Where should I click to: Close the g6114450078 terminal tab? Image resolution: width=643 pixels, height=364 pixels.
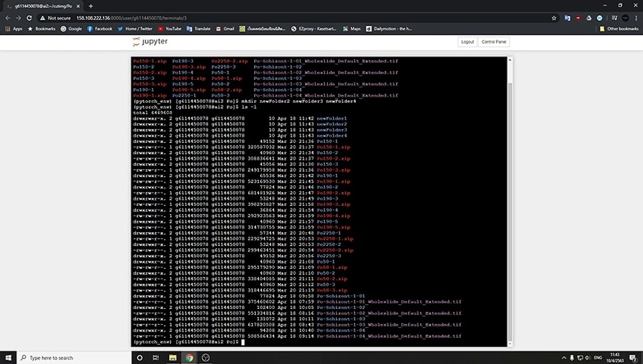click(78, 6)
